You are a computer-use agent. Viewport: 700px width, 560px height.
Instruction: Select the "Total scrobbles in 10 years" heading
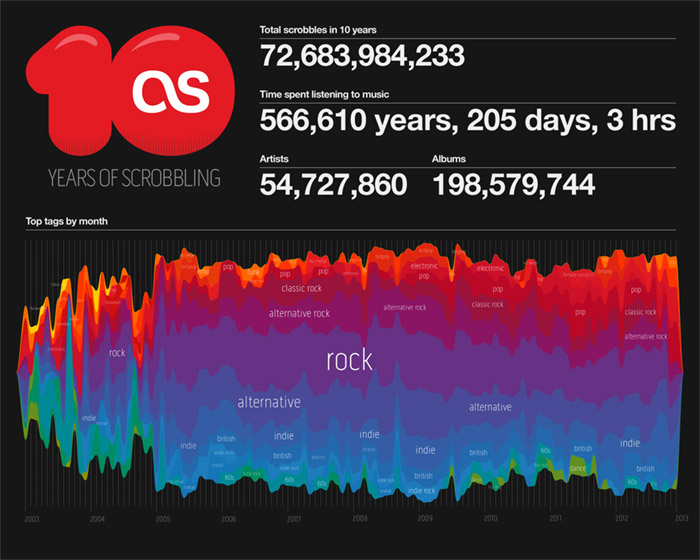coord(318,30)
